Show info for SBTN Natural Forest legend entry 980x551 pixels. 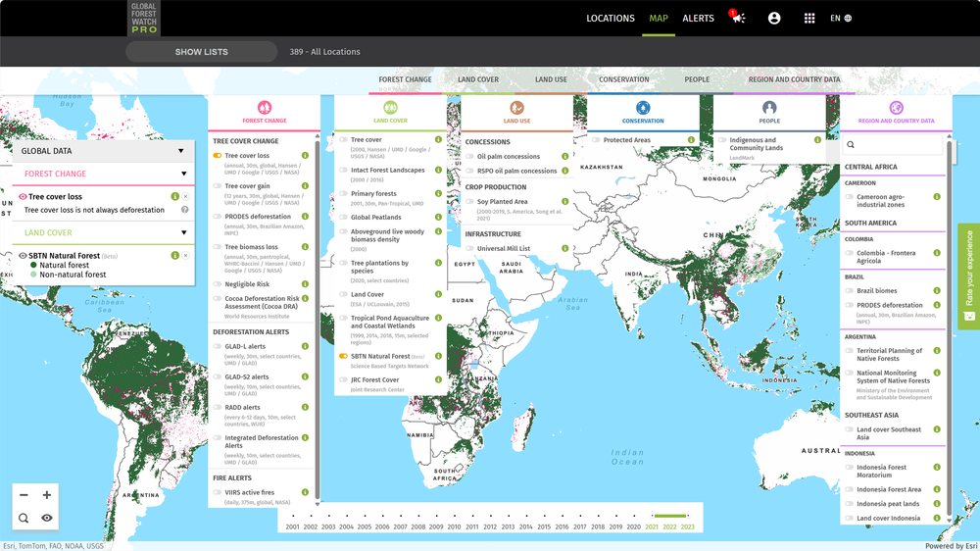[175, 255]
